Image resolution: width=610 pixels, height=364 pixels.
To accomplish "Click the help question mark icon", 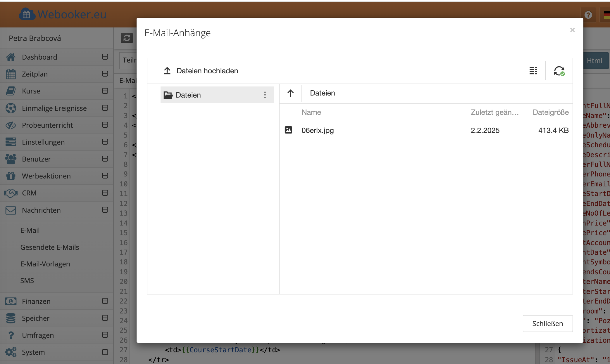I will coord(588,15).
